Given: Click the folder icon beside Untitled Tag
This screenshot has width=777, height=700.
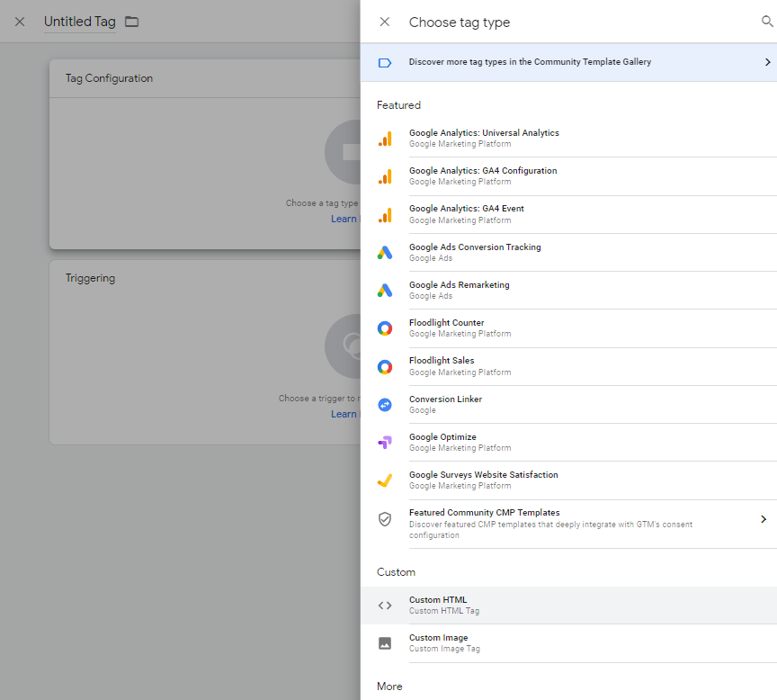Looking at the screenshot, I should click(x=132, y=22).
